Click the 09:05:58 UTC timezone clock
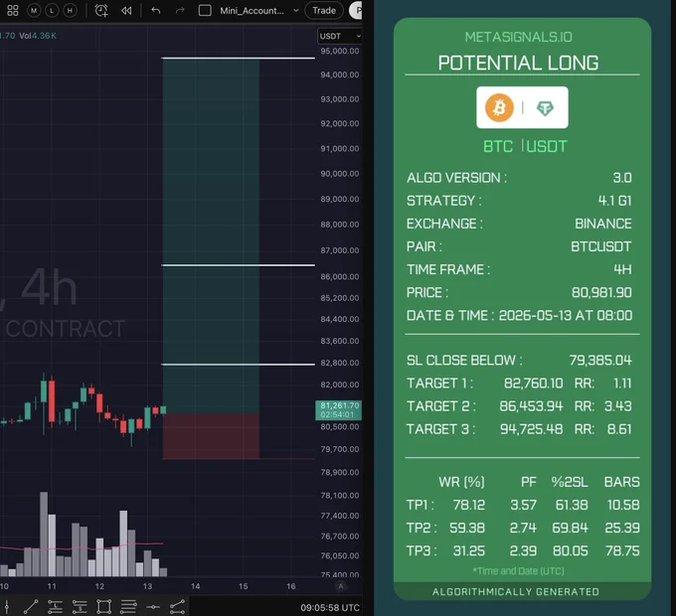 pos(330,608)
